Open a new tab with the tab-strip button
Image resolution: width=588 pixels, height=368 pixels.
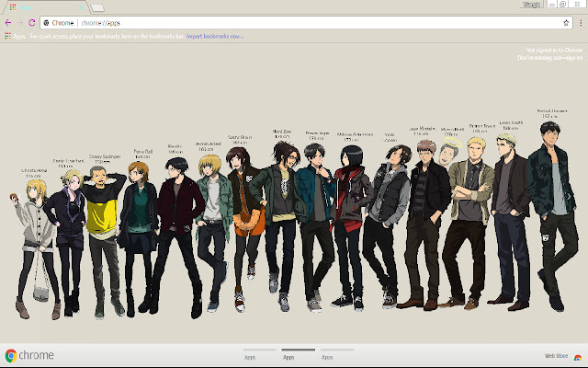tap(97, 8)
